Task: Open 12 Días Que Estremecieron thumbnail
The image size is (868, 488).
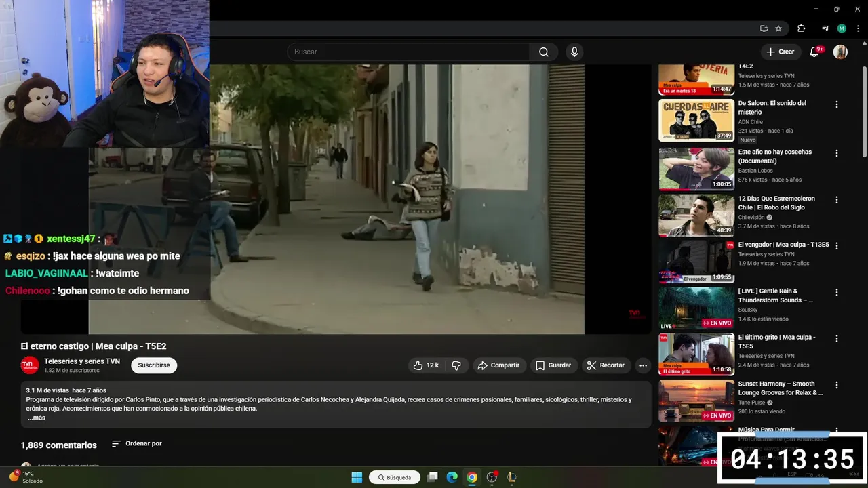Action: pyautogui.click(x=696, y=216)
